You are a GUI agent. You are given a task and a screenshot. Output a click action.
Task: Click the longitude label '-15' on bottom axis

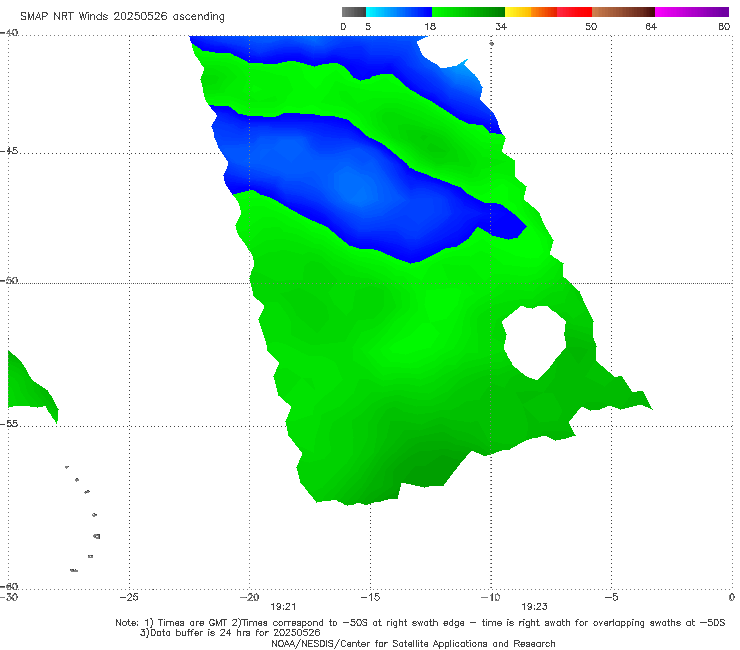click(x=370, y=597)
